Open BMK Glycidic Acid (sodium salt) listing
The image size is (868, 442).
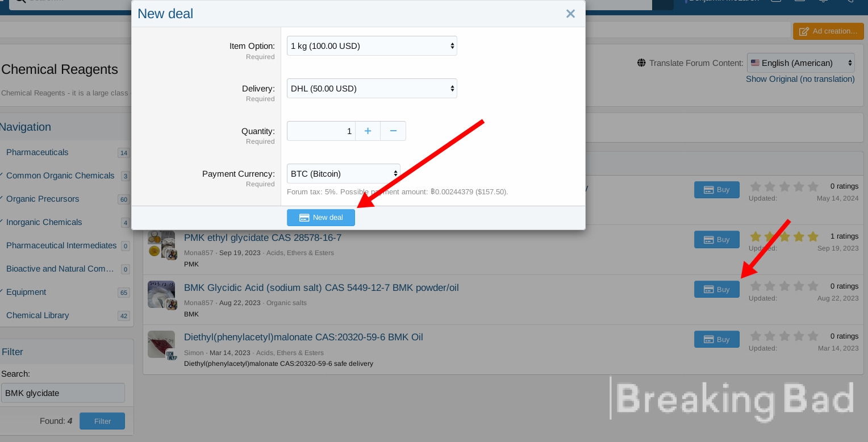[321, 287]
